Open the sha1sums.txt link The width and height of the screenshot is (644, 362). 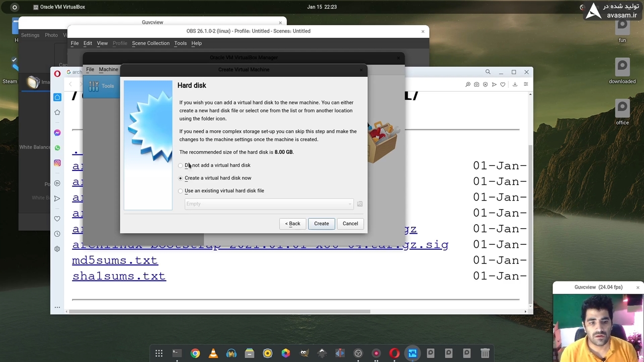pyautogui.click(x=119, y=276)
